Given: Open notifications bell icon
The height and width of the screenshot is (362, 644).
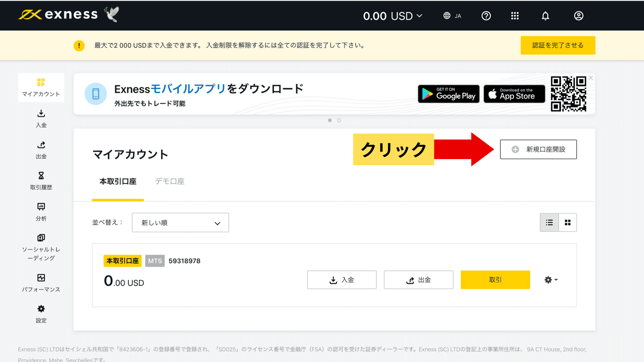Looking at the screenshot, I should (x=545, y=16).
